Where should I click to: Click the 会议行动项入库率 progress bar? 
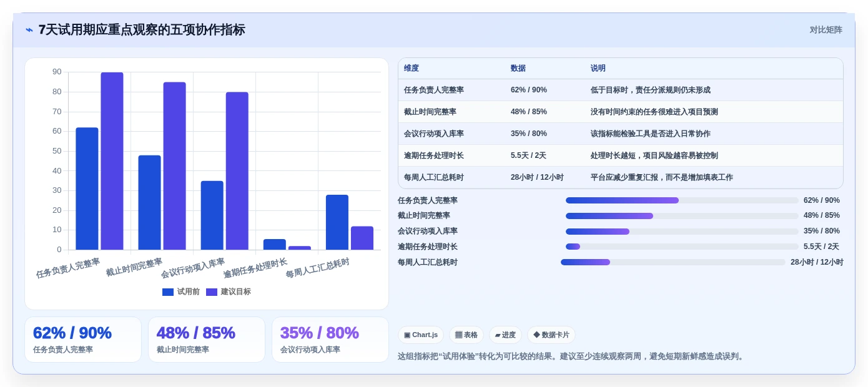point(682,232)
